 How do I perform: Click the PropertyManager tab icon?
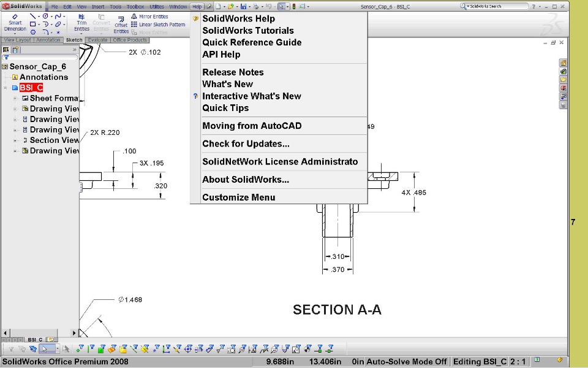coord(15,50)
